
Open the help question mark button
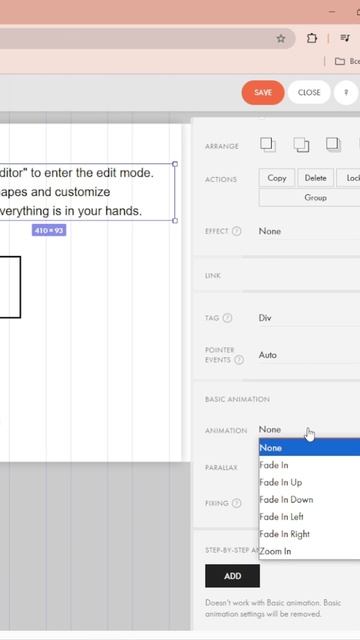click(346, 92)
